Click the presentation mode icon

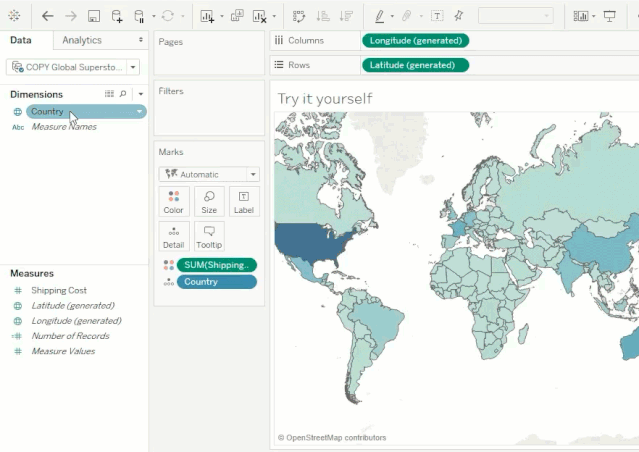click(x=610, y=16)
